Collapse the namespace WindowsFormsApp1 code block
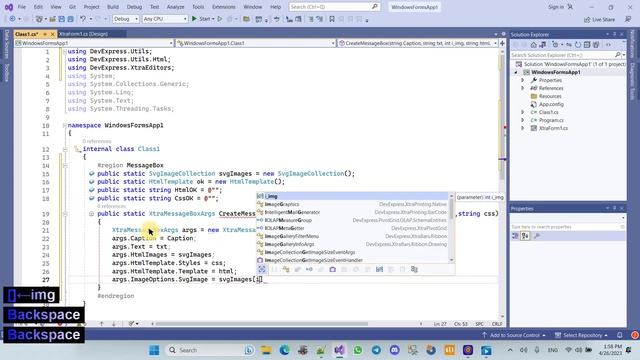Screen dimensions: 640x360 pos(64,125)
